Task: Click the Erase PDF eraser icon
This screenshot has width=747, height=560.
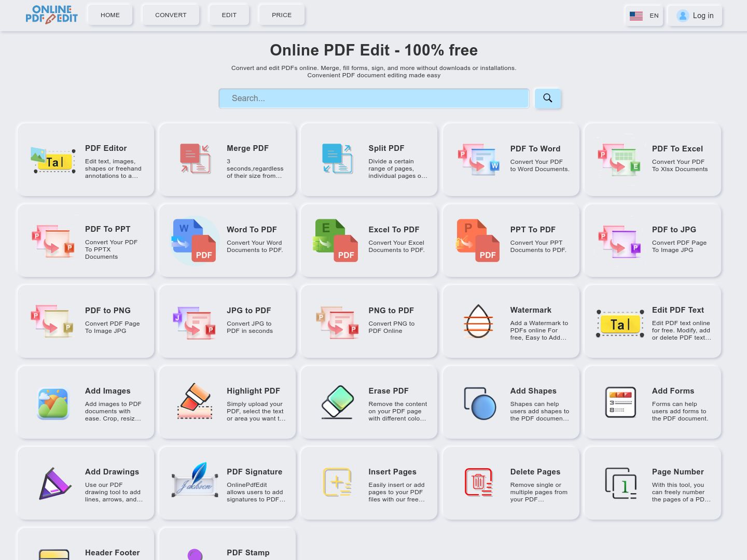Action: pos(337,402)
